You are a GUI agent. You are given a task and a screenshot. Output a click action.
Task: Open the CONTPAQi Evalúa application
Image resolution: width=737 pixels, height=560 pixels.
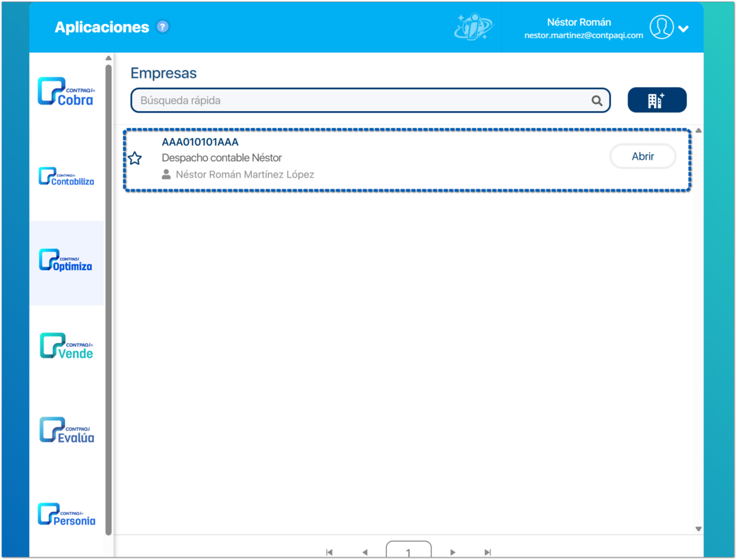[66, 431]
